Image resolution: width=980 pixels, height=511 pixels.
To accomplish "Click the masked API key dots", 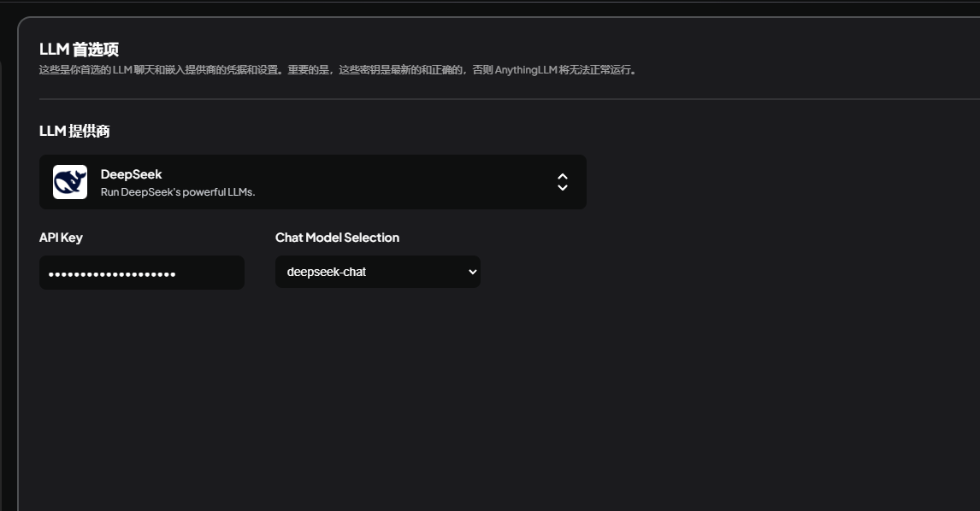I will pyautogui.click(x=112, y=274).
